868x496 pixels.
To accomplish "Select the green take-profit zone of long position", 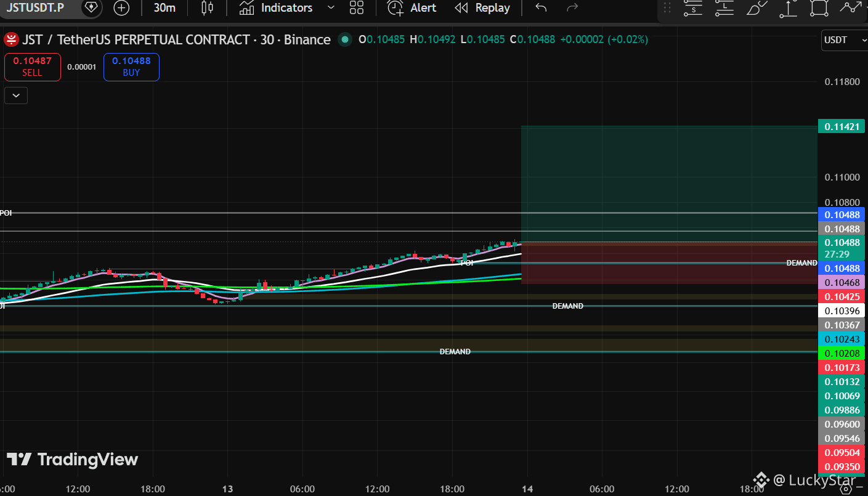I will (669, 184).
